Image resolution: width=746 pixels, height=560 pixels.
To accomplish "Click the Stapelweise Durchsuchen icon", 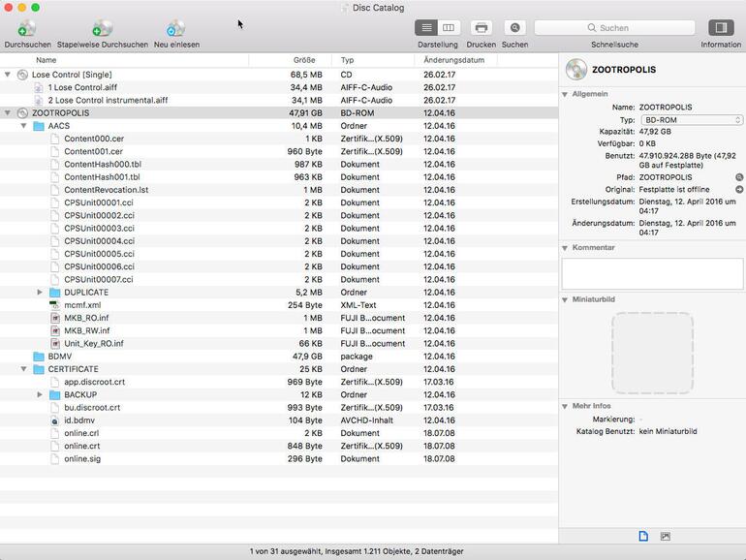I will click(102, 29).
